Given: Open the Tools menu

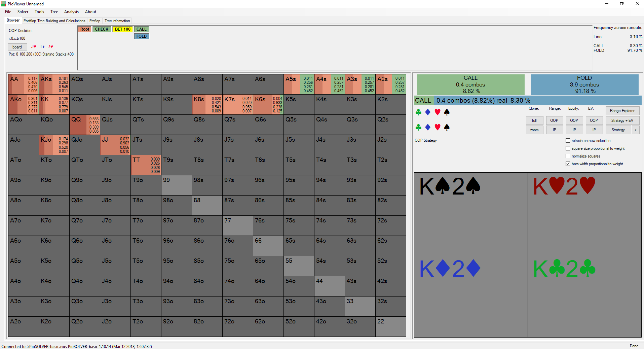Looking at the screenshot, I should click(39, 12).
